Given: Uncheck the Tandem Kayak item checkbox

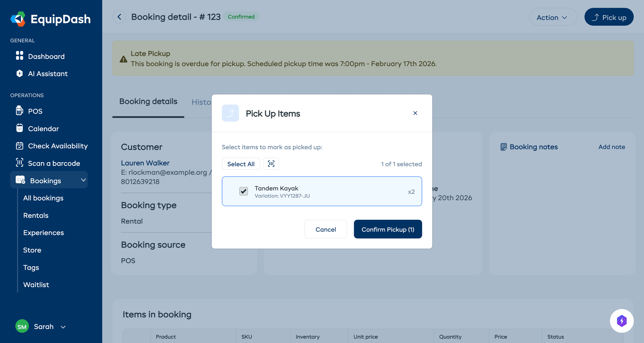Looking at the screenshot, I should [244, 191].
